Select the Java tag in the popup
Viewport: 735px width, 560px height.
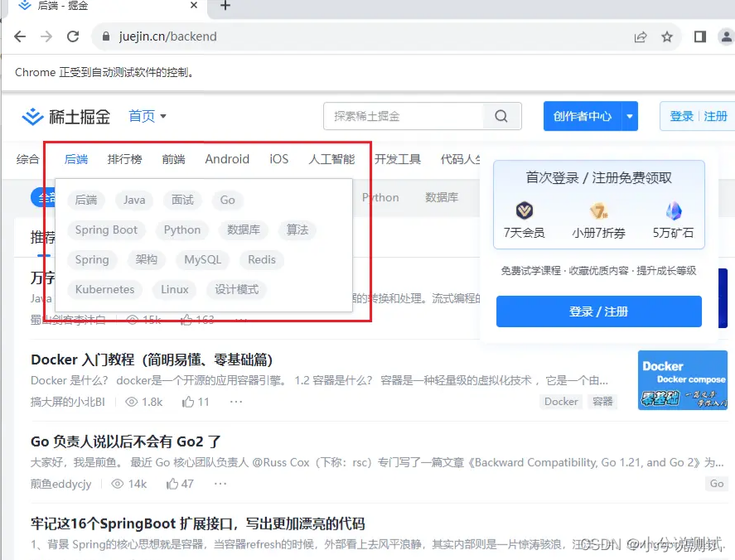click(x=134, y=200)
